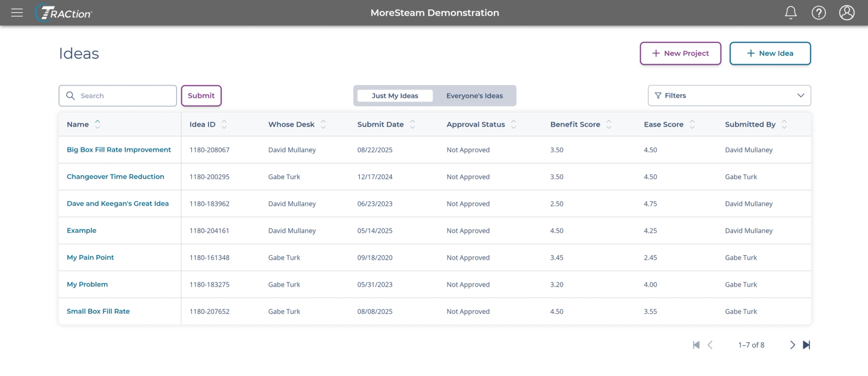Go to the next page arrow

pos(792,345)
